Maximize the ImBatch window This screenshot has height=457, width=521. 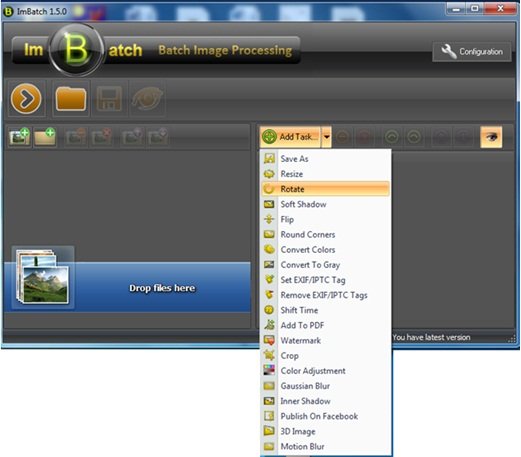475,9
